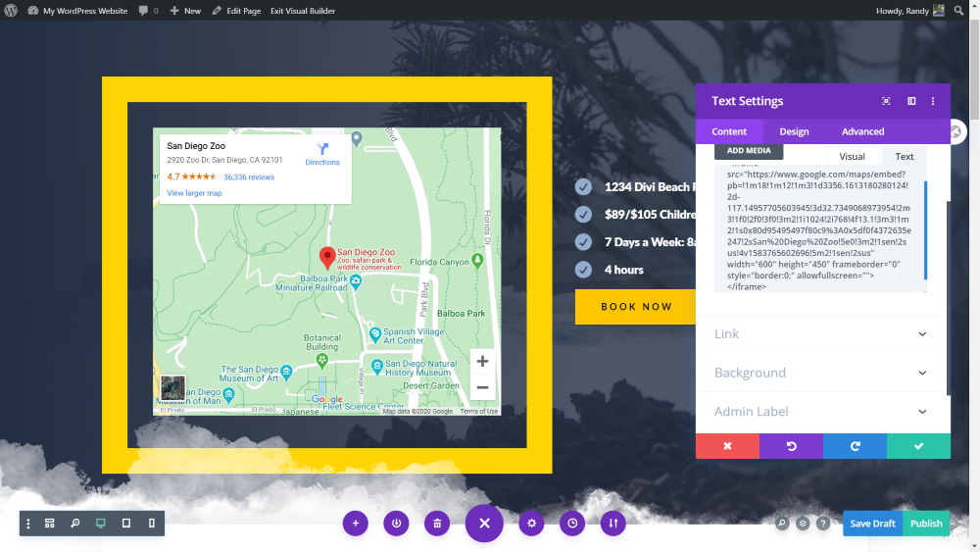Switch to wireframe view
Image resolution: width=980 pixels, height=552 pixels.
(x=49, y=524)
